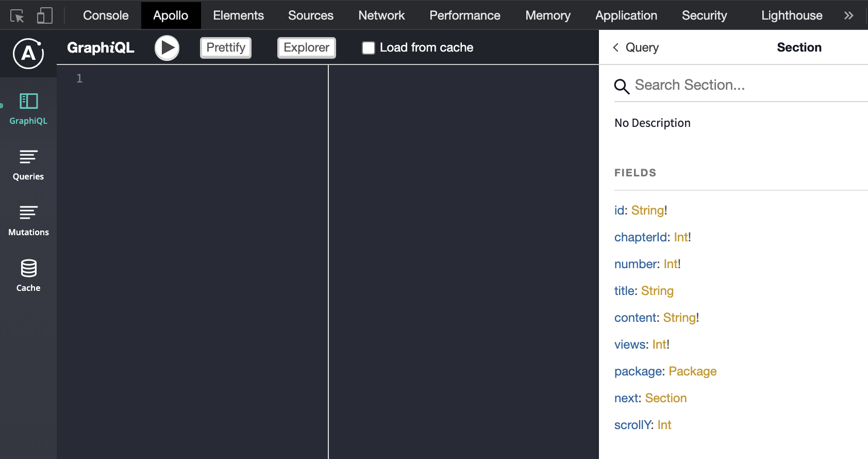Switch to the Console tab
This screenshot has height=459, width=868.
[x=106, y=15]
